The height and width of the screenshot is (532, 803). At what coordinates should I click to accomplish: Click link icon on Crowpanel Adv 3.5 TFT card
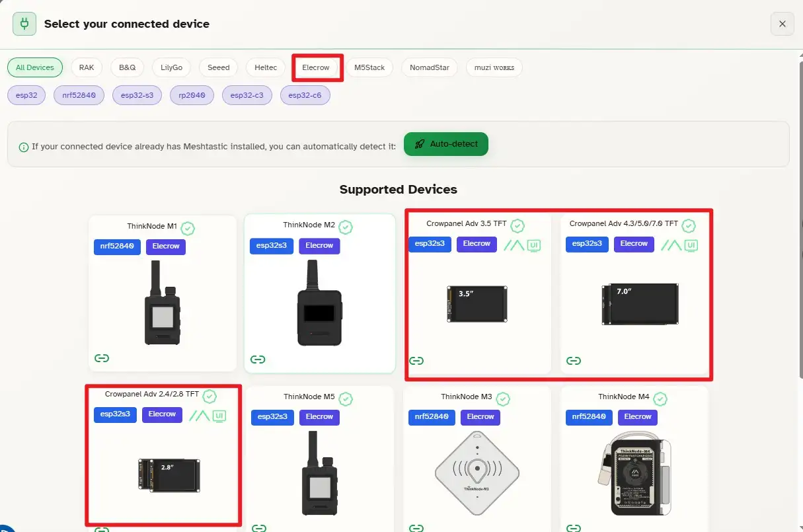[416, 361]
